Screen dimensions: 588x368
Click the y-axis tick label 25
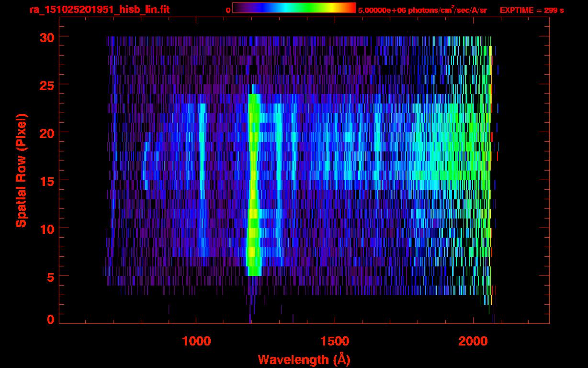point(46,85)
